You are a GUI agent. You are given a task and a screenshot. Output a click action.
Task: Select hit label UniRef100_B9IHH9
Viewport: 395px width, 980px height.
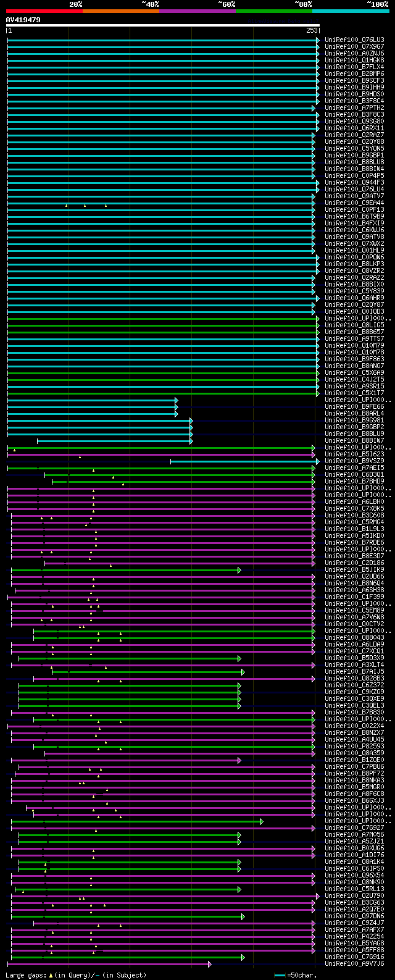354,88
